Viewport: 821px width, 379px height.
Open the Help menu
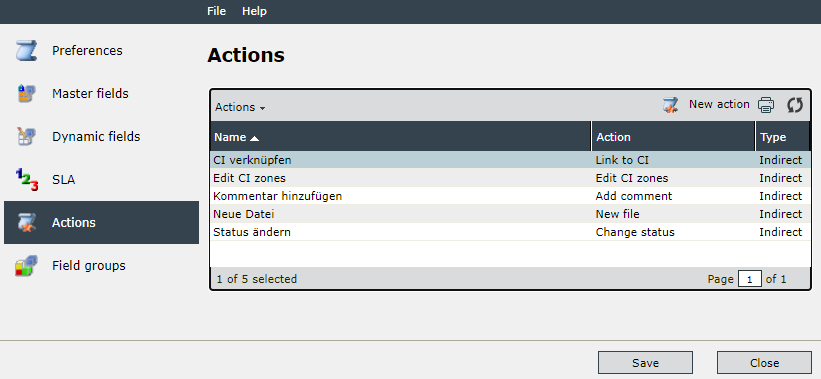pos(254,11)
